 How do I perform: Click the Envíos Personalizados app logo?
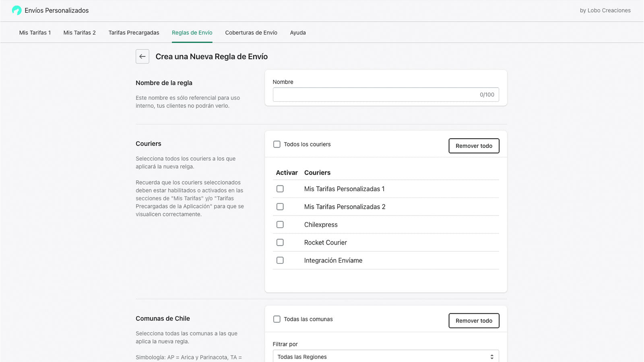(17, 10)
